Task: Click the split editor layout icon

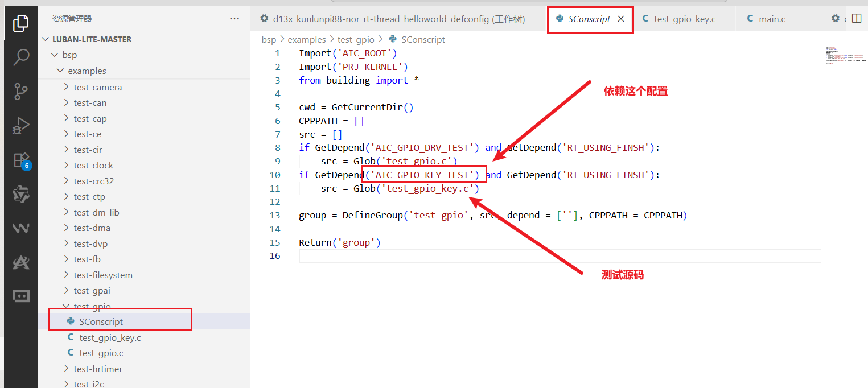Action: click(856, 19)
